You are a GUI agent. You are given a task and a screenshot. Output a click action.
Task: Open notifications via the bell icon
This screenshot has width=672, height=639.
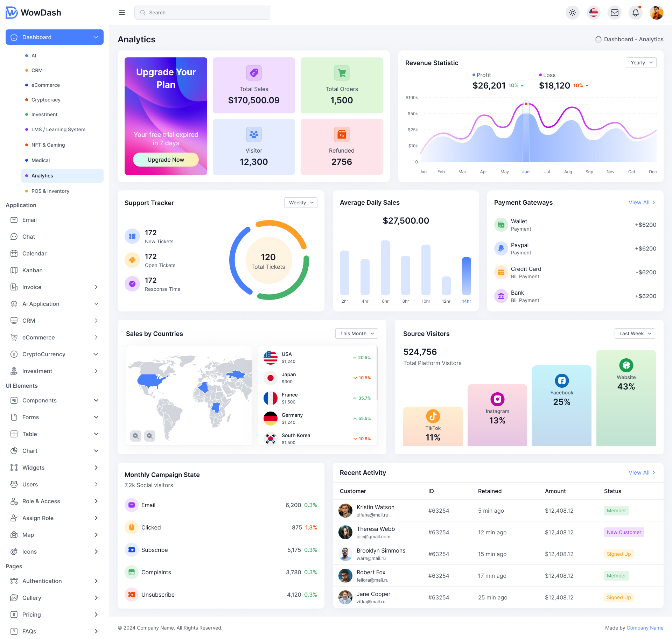tap(636, 12)
